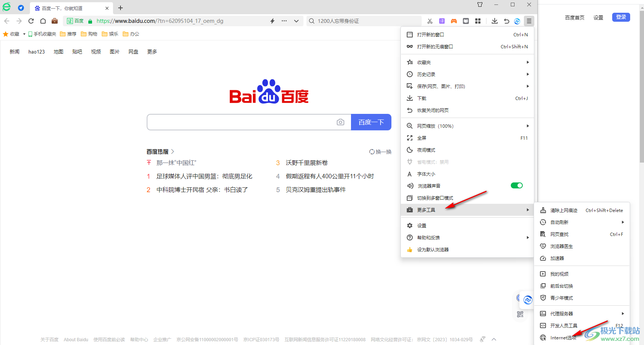Click the forward navigation arrow
Screen dimensions: 644x345
click(19, 21)
